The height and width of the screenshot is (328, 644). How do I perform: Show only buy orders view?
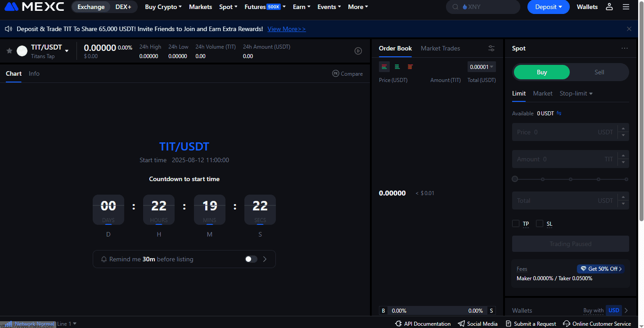click(397, 67)
